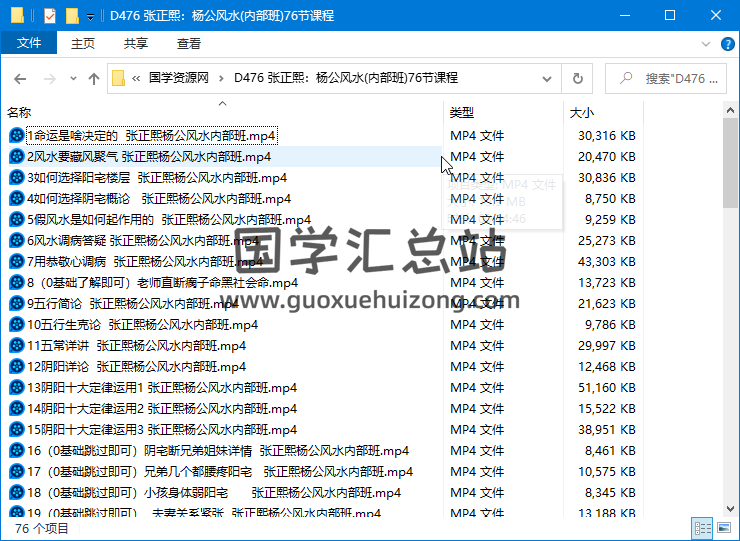Viewport: 740px width, 541px height.
Task: Click 国学资源网 in the address breadcrumb
Action: pos(178,78)
